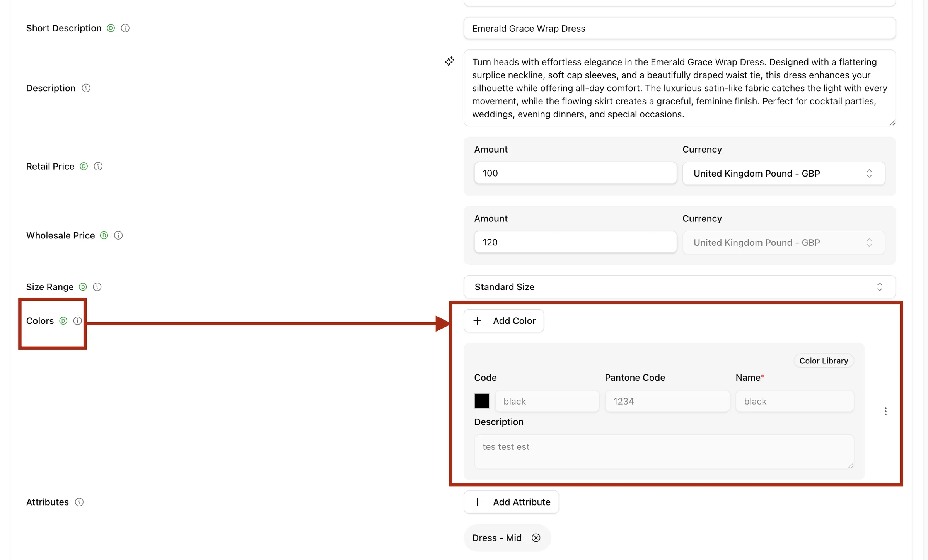The height and width of the screenshot is (560, 928).
Task: Open the info icon next to Colors
Action: pos(77,321)
